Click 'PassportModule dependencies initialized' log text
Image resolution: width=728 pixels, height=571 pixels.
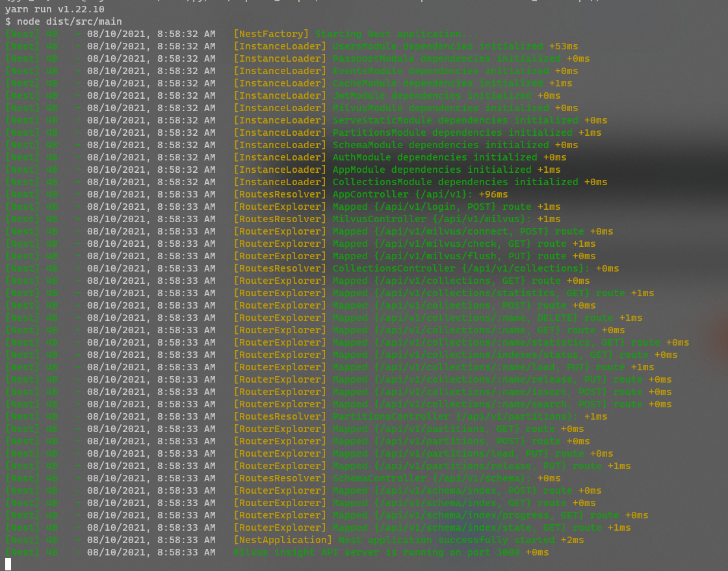point(447,59)
